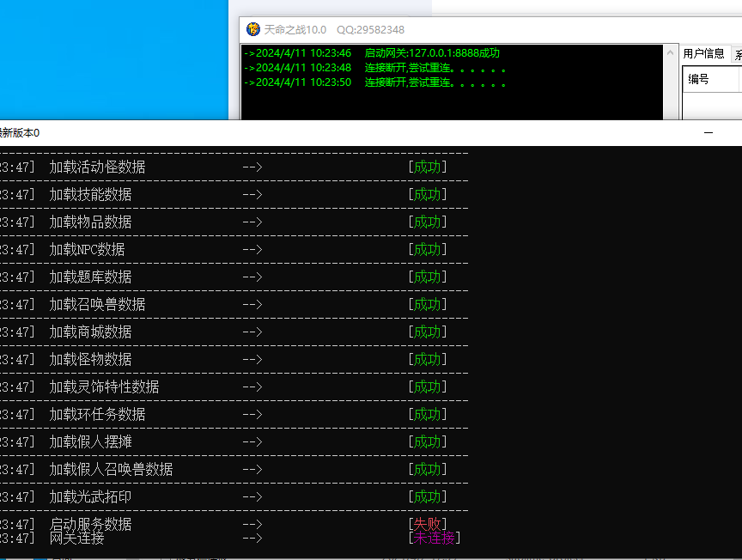Click the log scrollbar up arrow

coord(670,52)
